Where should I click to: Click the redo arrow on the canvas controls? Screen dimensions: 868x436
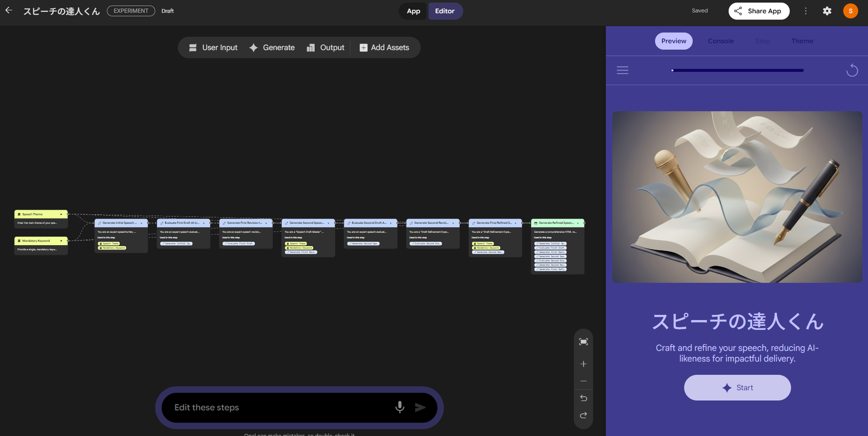coord(583,415)
